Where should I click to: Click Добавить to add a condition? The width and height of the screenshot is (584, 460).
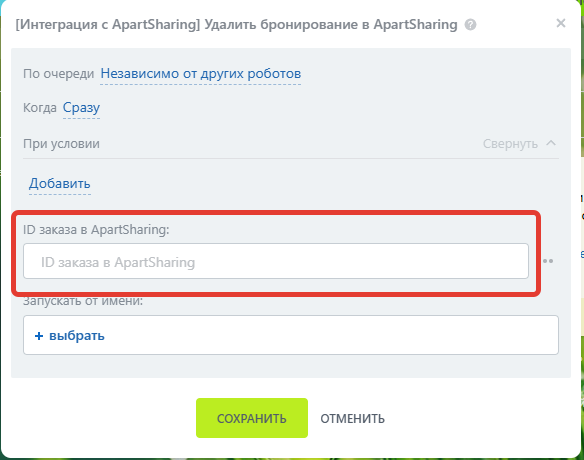pos(60,184)
